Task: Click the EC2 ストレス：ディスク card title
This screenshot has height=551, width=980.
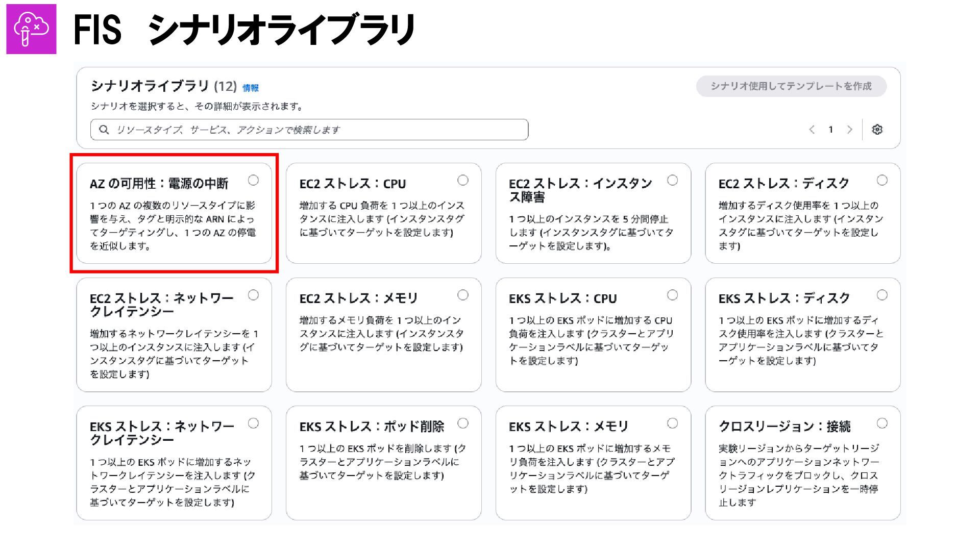Action: [783, 184]
